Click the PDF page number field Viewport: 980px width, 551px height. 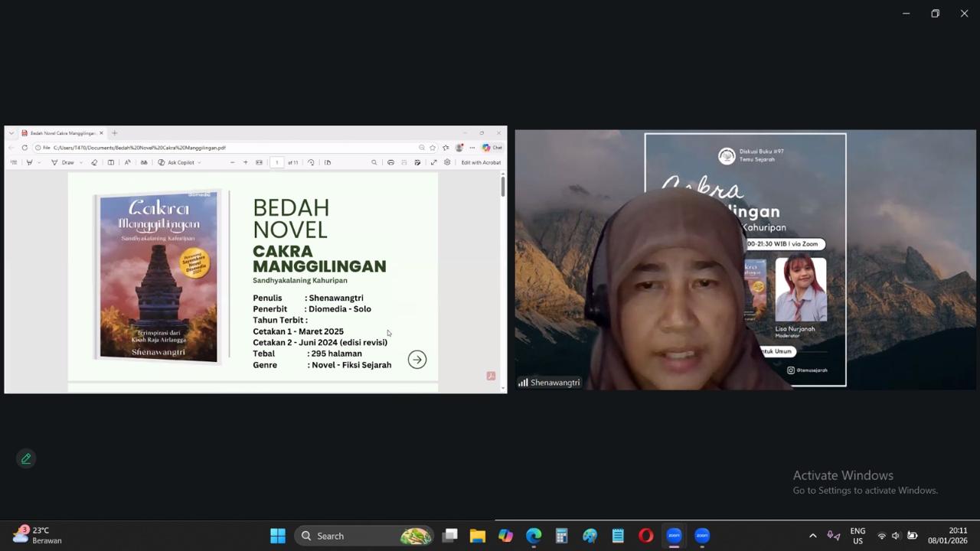point(277,162)
